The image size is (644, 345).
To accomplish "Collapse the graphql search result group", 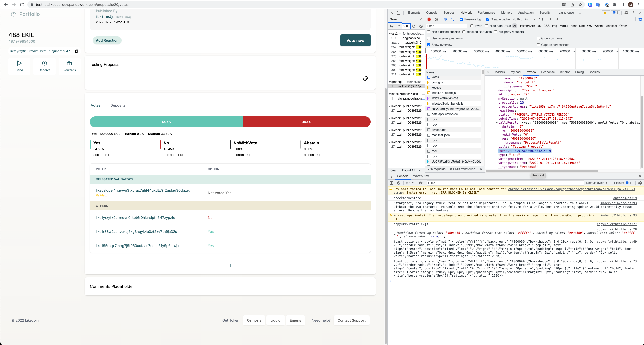I will coord(390,82).
